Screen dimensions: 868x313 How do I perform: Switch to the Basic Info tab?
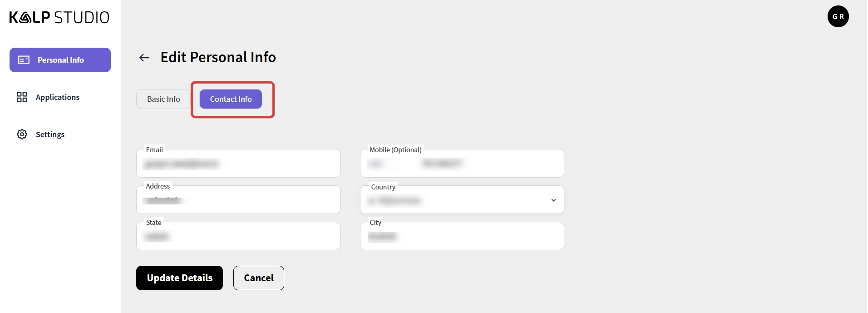point(163,99)
